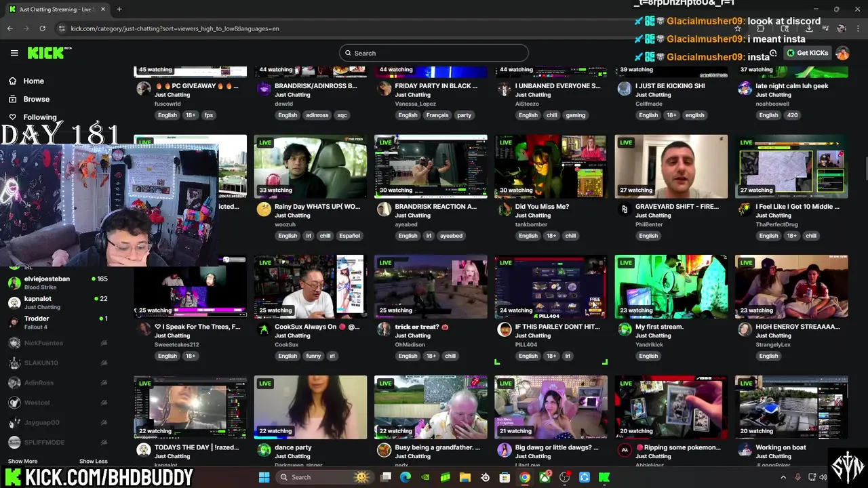Click IF THIS PARLEY DONT HIT title
The height and width of the screenshot is (488, 868).
pyautogui.click(x=557, y=327)
